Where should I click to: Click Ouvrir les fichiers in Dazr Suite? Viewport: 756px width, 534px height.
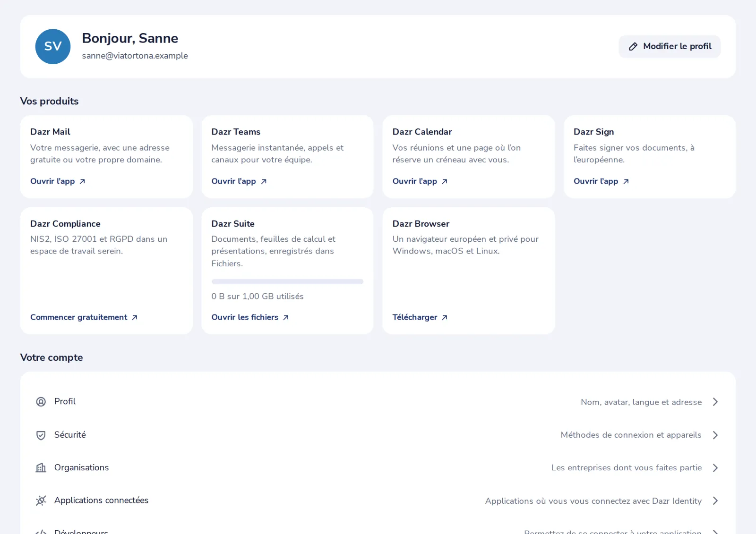250,317
